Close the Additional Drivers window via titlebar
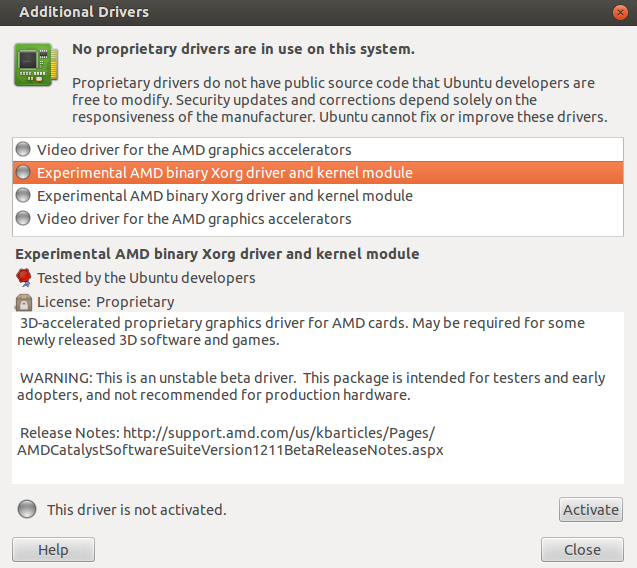 620,13
